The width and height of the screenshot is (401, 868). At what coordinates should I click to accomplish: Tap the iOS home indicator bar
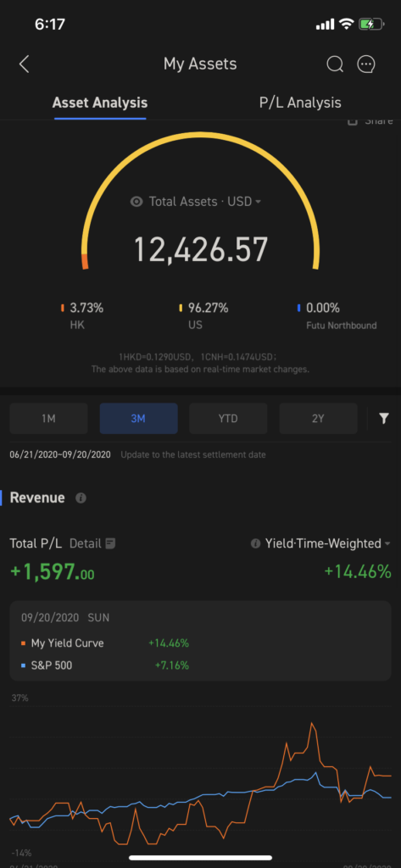(x=200, y=858)
